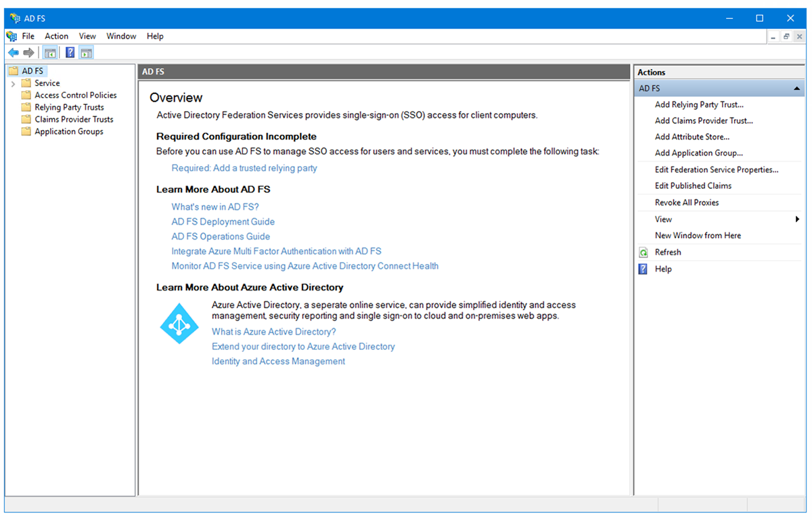Click the Help icon in the toolbar
The width and height of the screenshot is (812, 520).
click(70, 52)
